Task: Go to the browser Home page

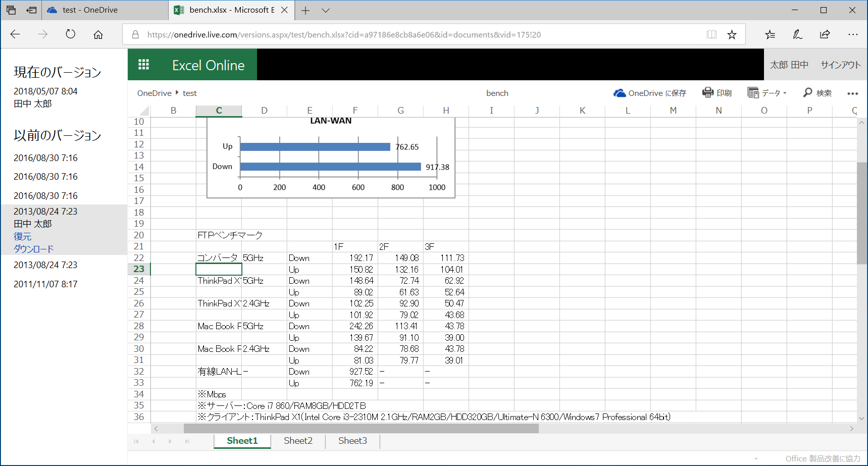Action: [98, 34]
